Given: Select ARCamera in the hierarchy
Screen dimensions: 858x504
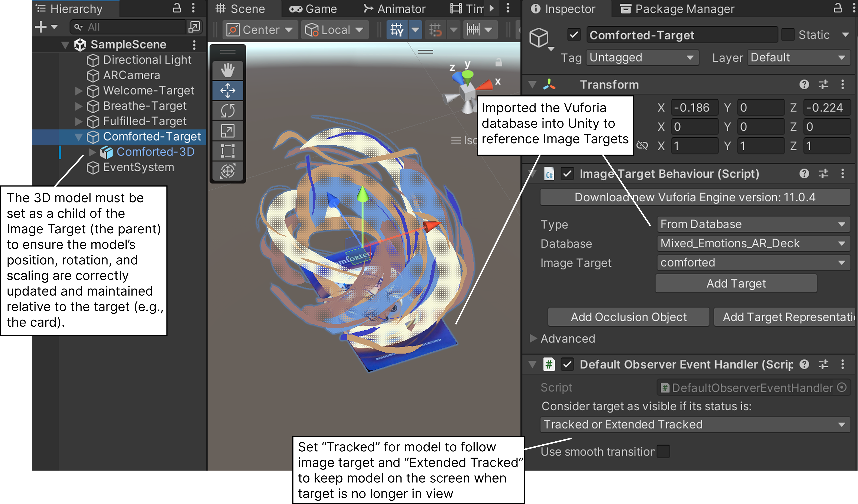Looking at the screenshot, I should 131,75.
